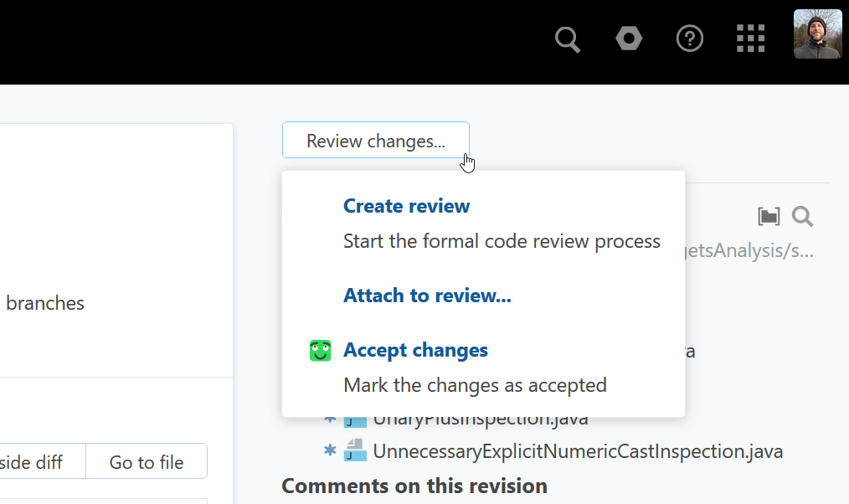
Task: Click the asterisk marker beside UnnecessaryExplicitNumericCastInspection.java
Action: [x=329, y=451]
